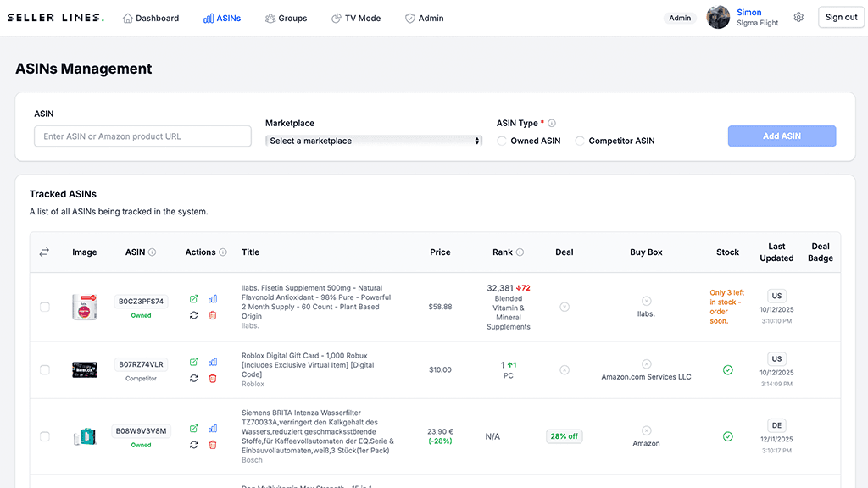
Task: Click the settings gear icon in header
Action: click(x=798, y=18)
